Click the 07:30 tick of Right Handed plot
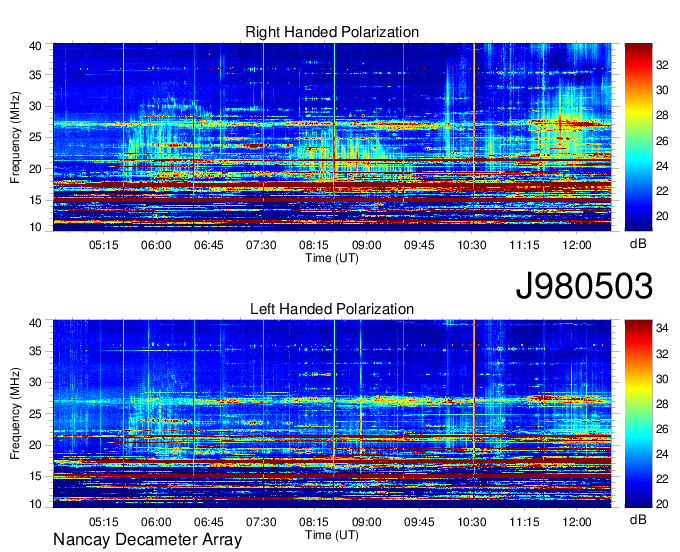Viewport: 680px width, 552px height. click(x=261, y=245)
